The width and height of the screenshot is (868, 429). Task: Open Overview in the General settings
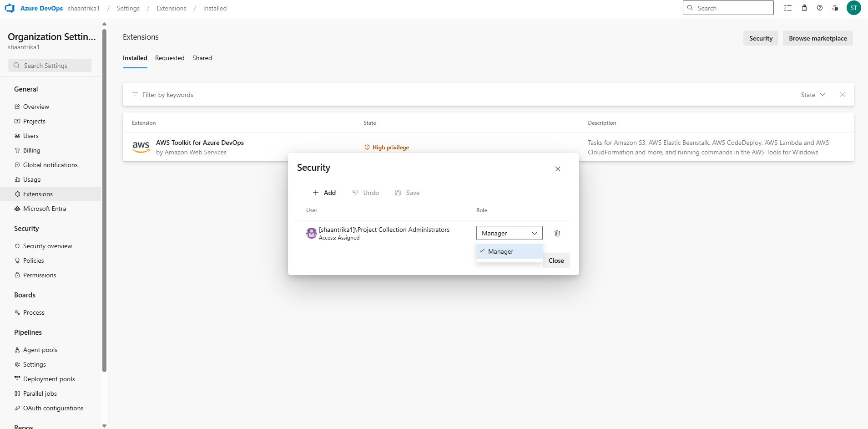36,107
